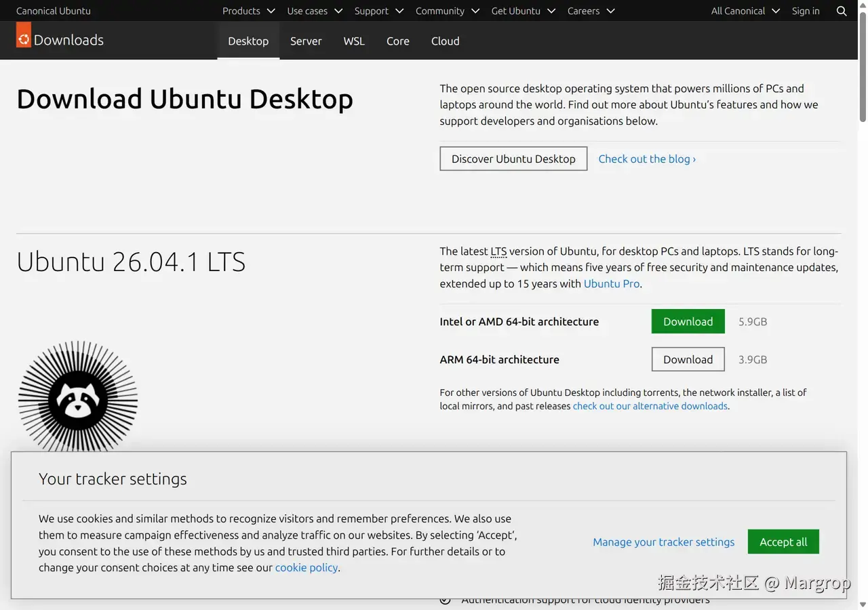Click the LTS abbreviation in description
The height and width of the screenshot is (610, 868).
point(498,251)
